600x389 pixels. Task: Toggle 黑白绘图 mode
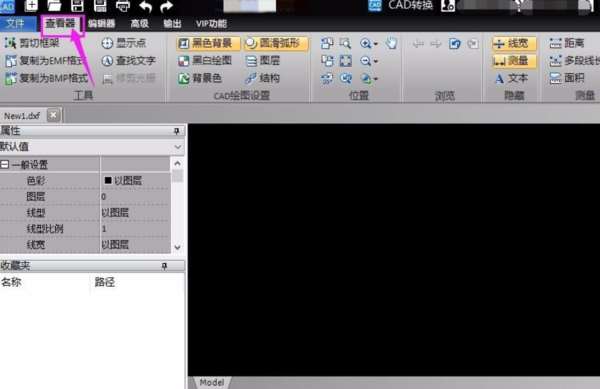pos(205,60)
